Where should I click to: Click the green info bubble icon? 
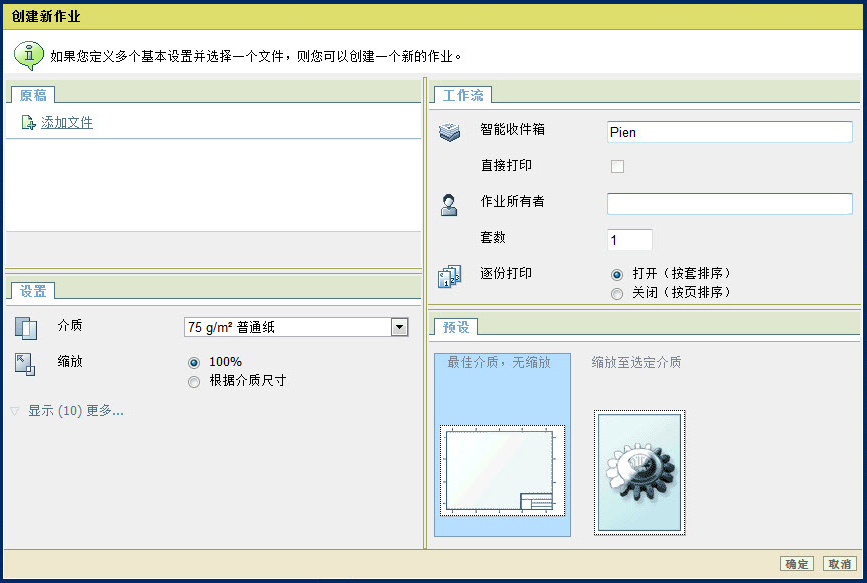point(29,55)
